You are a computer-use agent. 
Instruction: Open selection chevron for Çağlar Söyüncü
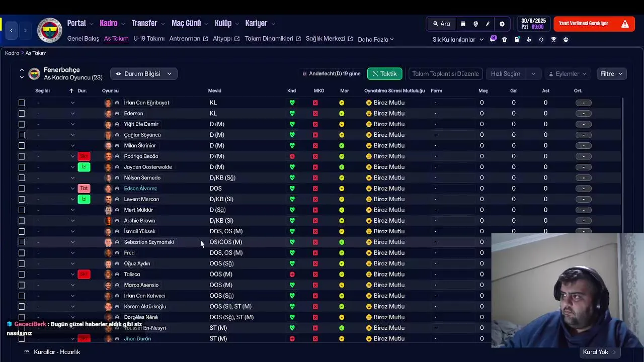click(72, 135)
